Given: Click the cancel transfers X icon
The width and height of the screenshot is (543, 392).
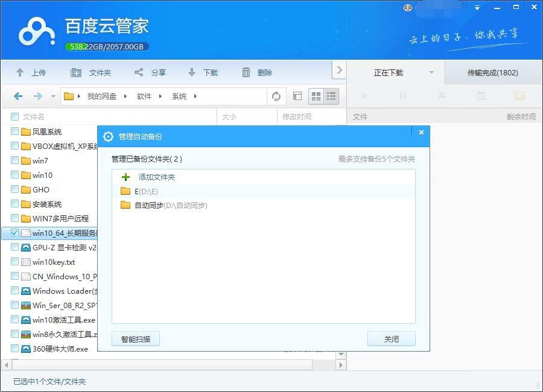Looking at the screenshot, I should 442,95.
